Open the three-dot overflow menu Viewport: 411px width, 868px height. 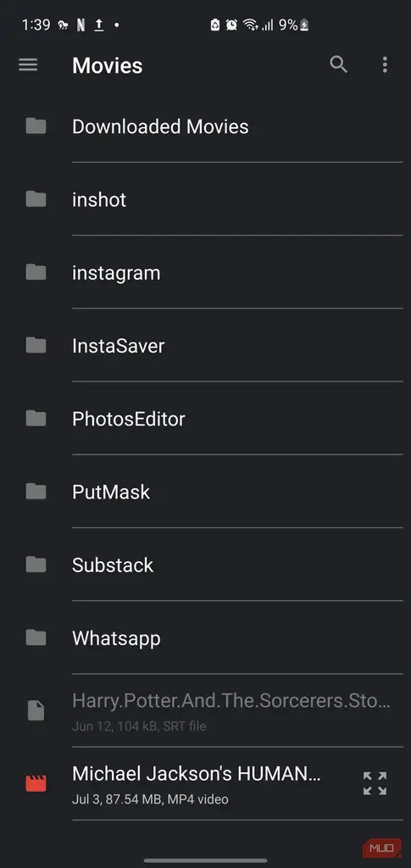pos(385,64)
